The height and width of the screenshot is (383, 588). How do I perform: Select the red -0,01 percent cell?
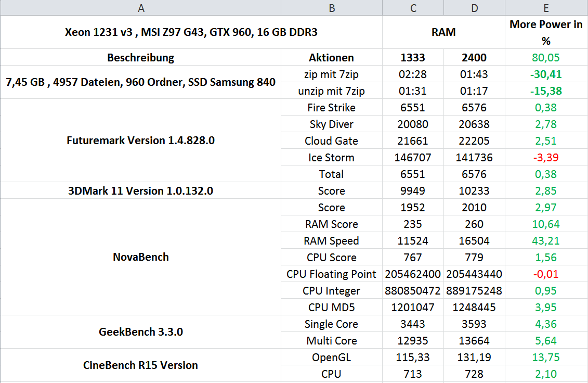click(x=546, y=274)
